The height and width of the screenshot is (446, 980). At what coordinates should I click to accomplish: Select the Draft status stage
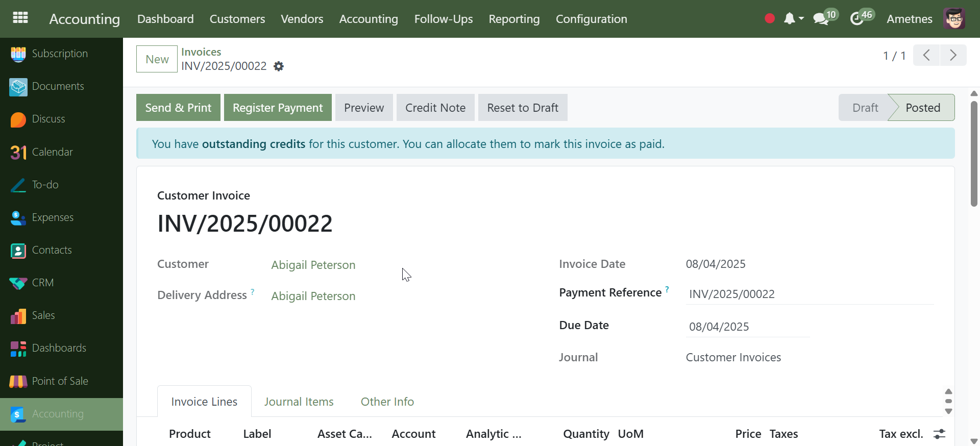pos(865,108)
